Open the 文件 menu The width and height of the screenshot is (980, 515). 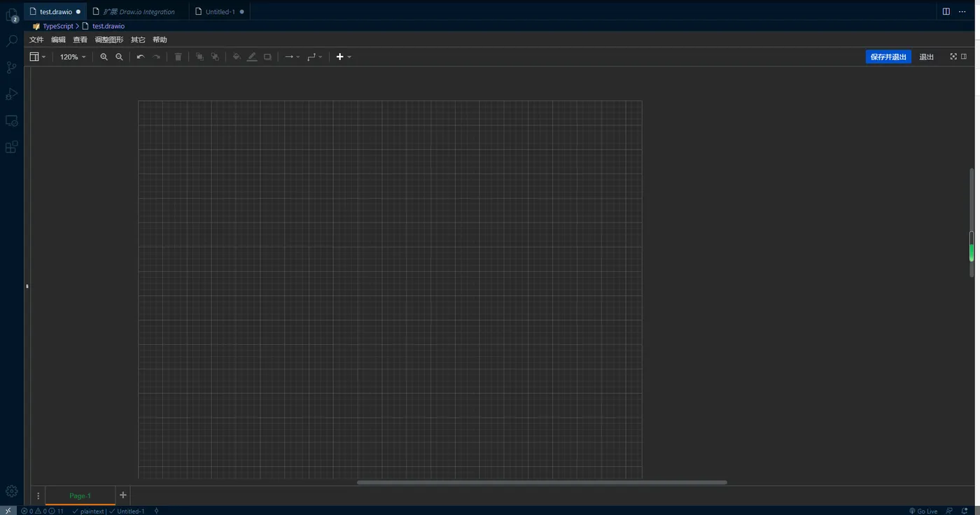[x=36, y=40]
